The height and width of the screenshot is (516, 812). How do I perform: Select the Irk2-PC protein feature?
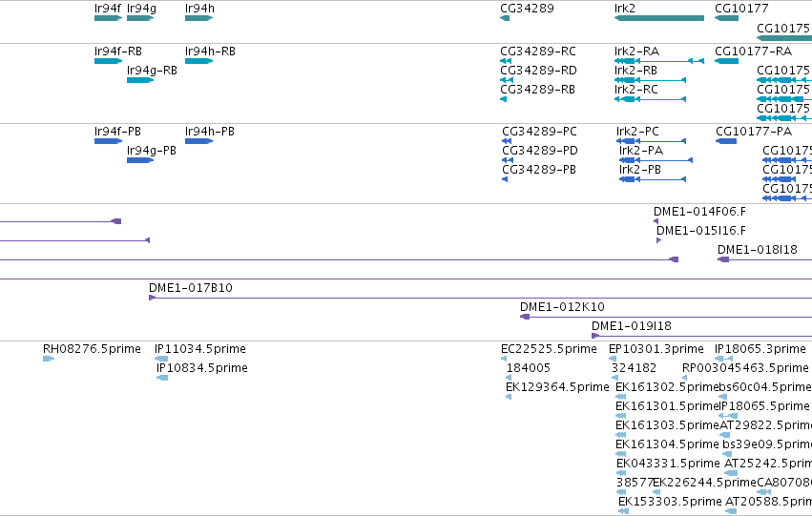652,141
